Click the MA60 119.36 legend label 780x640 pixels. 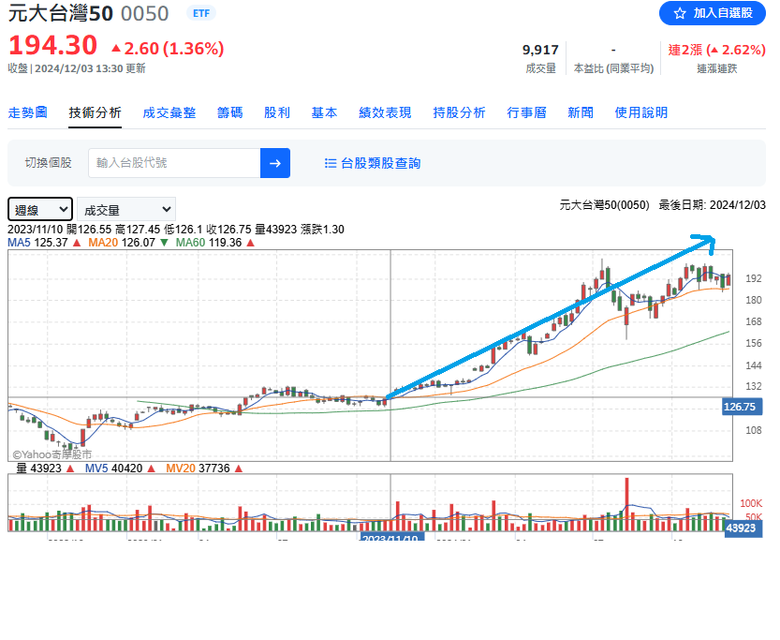pyautogui.click(x=215, y=243)
